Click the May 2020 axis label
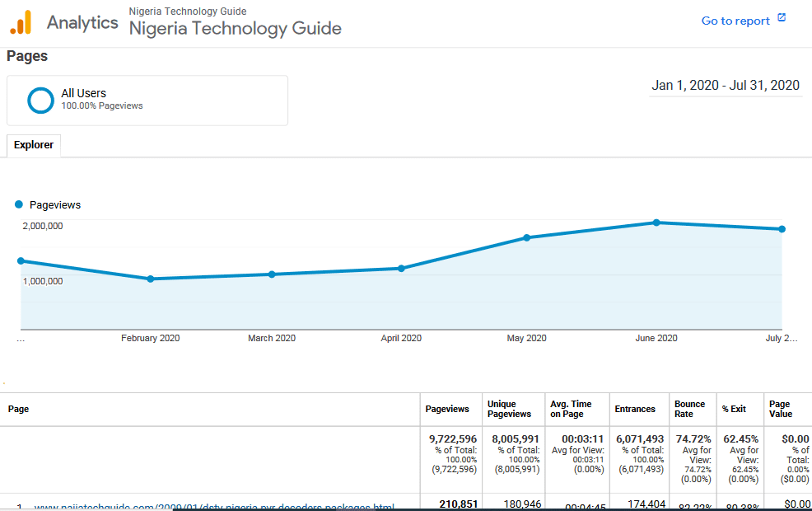Screen dimensions: 812x511 click(x=527, y=338)
